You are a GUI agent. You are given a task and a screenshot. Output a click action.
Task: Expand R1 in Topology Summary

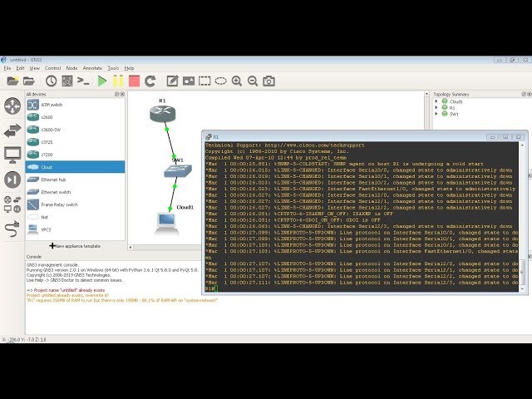point(436,107)
